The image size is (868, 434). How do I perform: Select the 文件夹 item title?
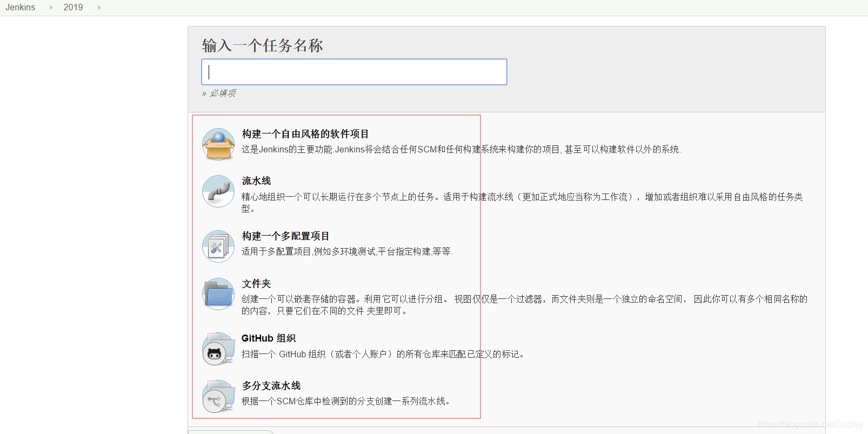pos(256,284)
